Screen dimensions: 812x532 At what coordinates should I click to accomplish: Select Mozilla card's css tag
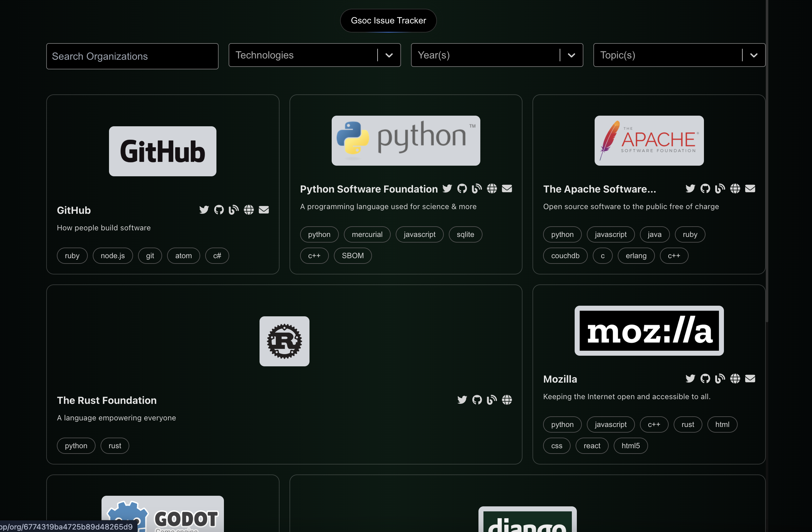(x=557, y=446)
